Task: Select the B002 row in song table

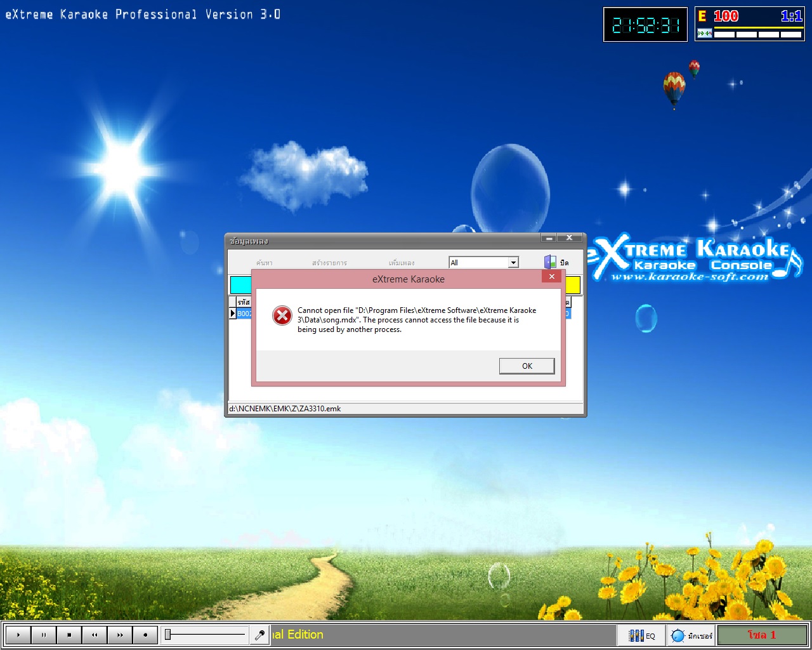Action: (244, 314)
